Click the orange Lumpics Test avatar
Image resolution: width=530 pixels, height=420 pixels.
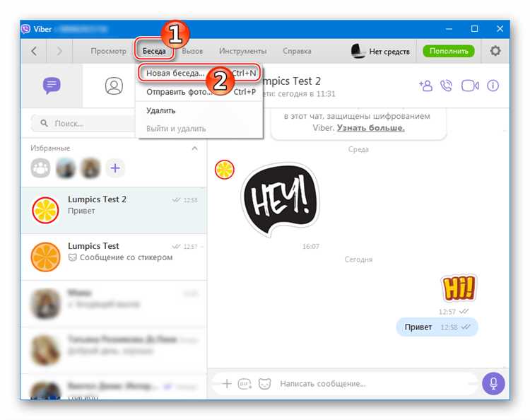click(x=45, y=257)
